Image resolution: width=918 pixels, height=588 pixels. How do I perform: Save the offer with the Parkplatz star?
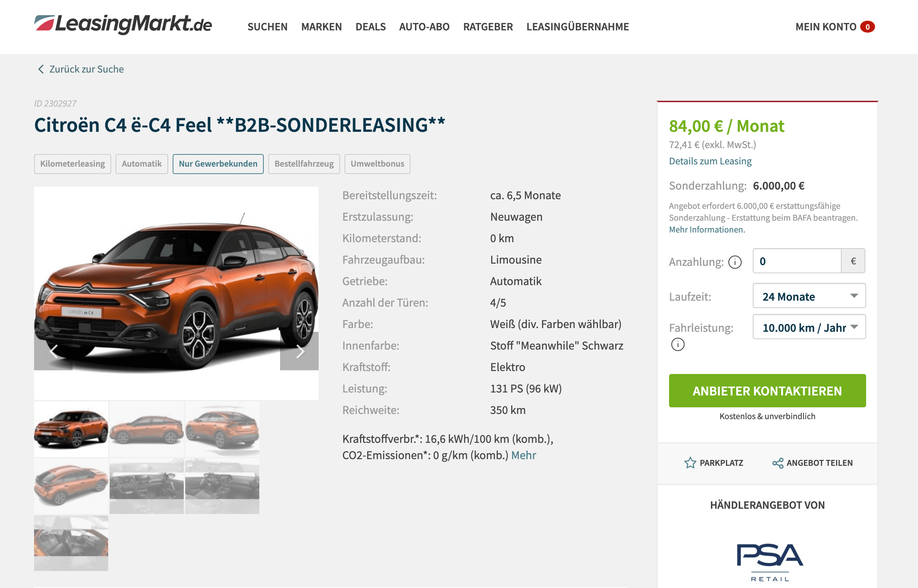coord(690,463)
